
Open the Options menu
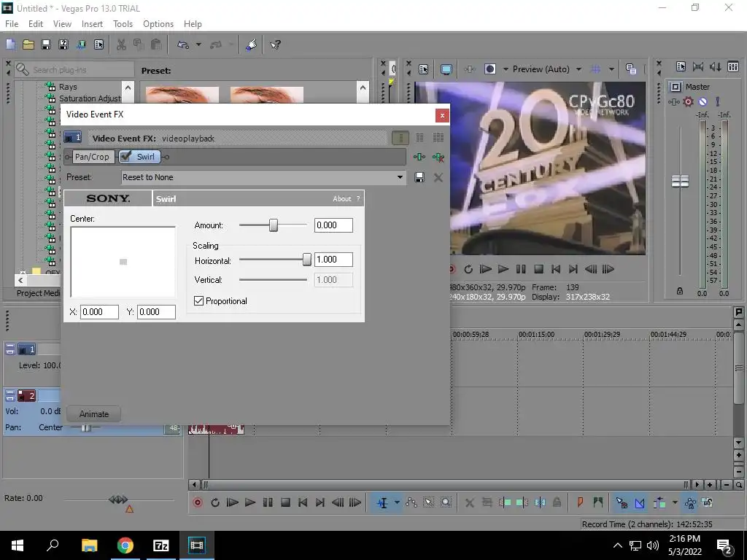[158, 24]
